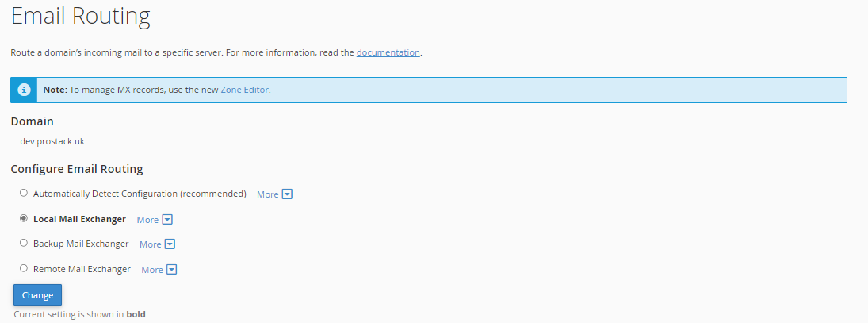
Task: Expand More text for Remote Mail Exchanger
Action: pos(152,270)
